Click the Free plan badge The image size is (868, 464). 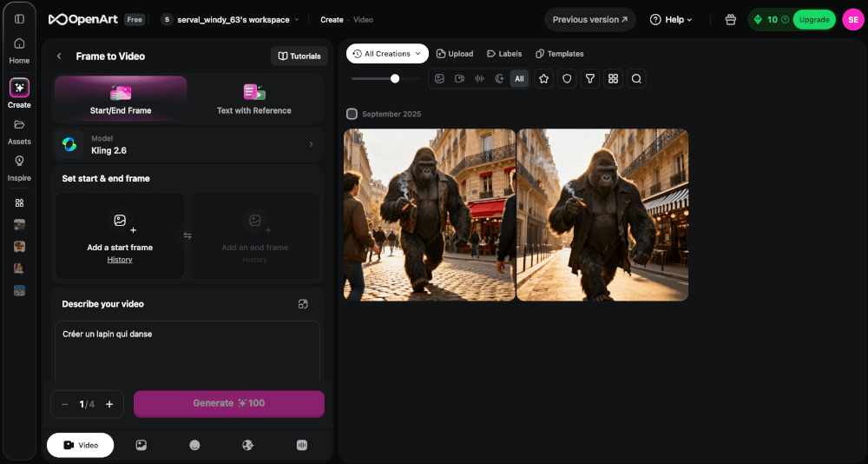coord(135,19)
